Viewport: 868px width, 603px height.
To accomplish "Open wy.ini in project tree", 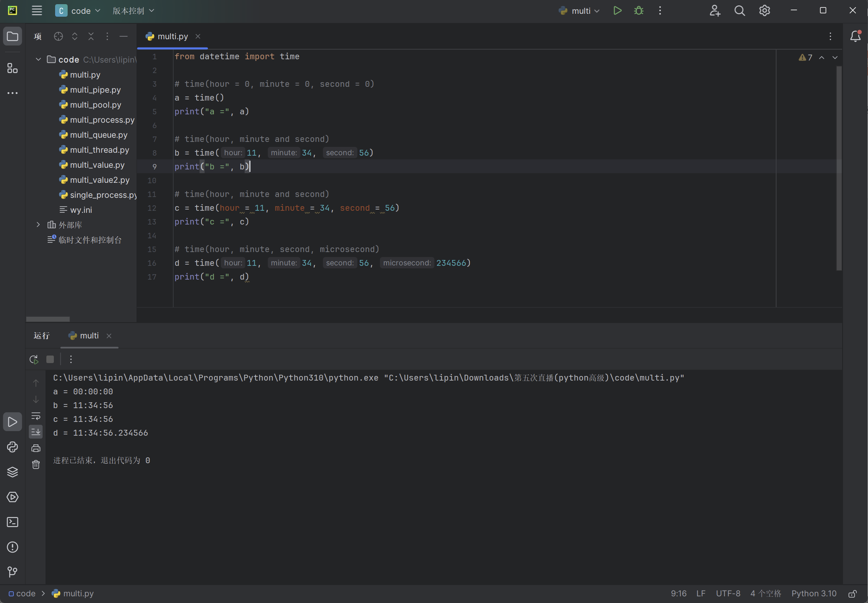I will 81,210.
